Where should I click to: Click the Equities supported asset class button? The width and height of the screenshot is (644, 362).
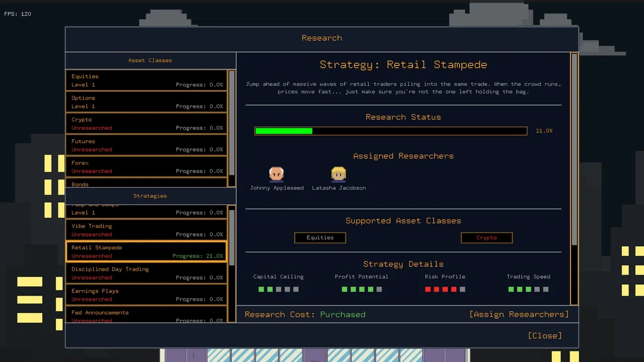[x=320, y=238]
